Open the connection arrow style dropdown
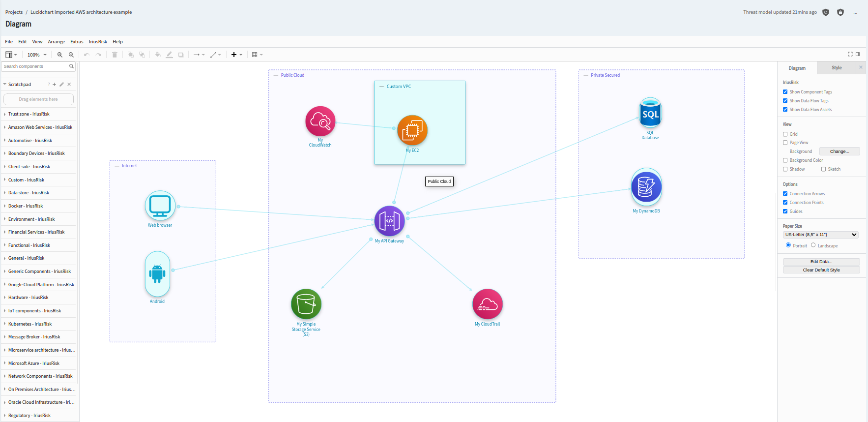The height and width of the screenshot is (422, 868). click(x=199, y=55)
